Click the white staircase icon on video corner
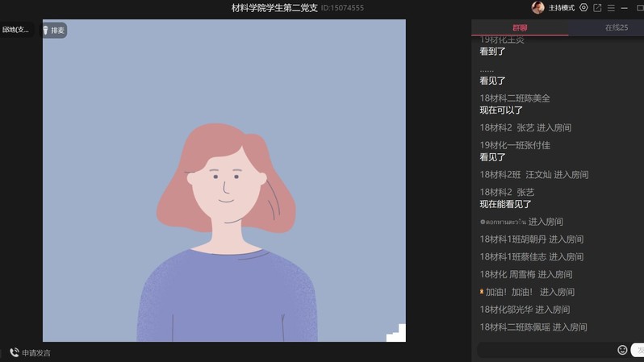 coord(396,333)
